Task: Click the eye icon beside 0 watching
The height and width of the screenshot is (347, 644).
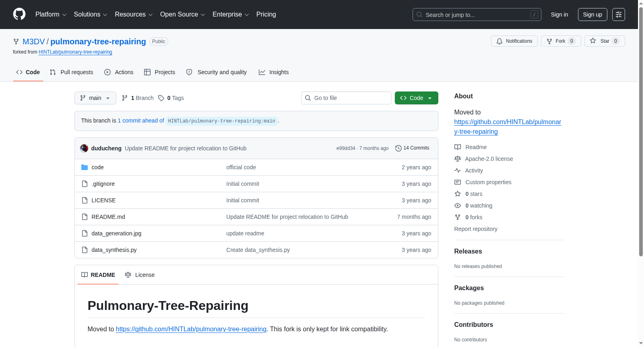Action: 458,206
